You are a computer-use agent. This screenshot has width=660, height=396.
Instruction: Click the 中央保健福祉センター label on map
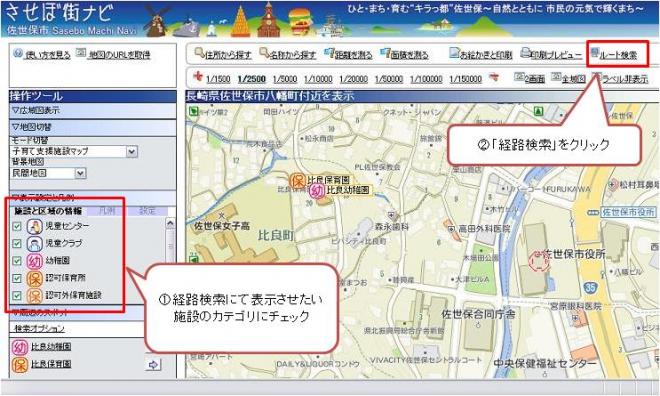(545, 363)
